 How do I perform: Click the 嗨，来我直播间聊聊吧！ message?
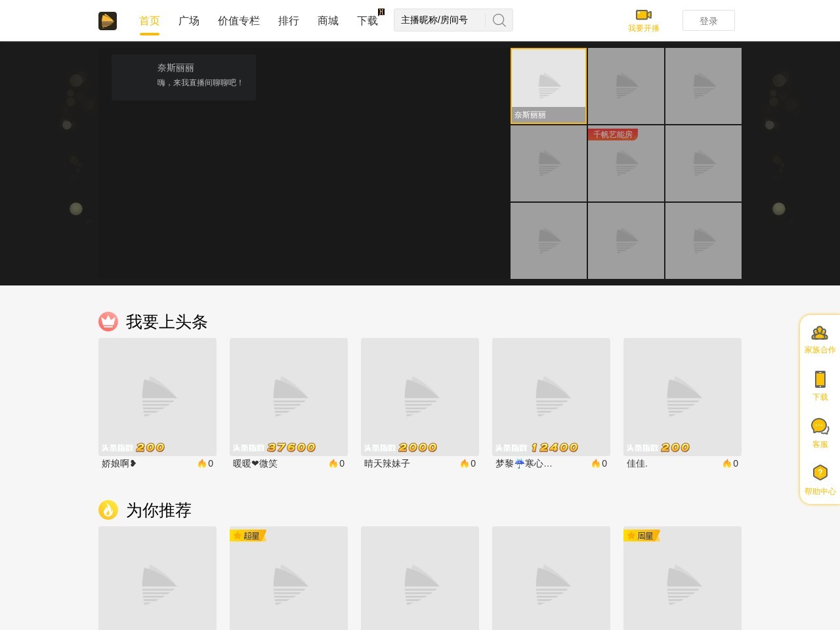click(x=200, y=83)
